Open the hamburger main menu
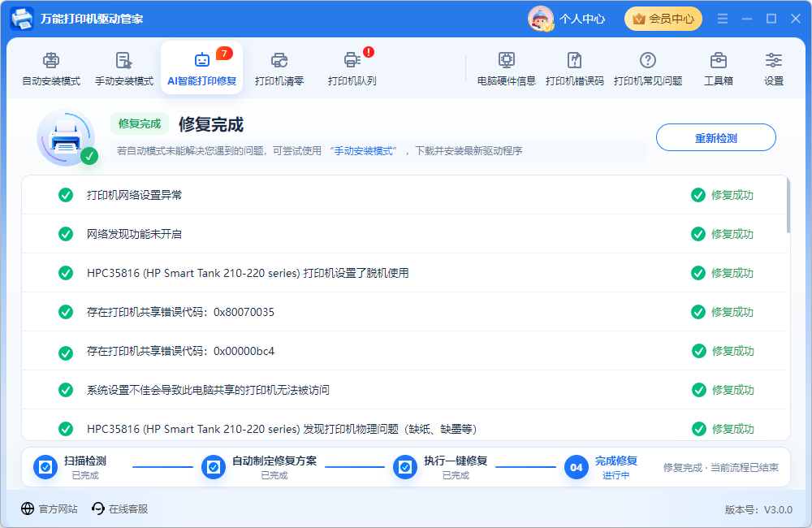The height and width of the screenshot is (528, 812). pyautogui.click(x=723, y=19)
